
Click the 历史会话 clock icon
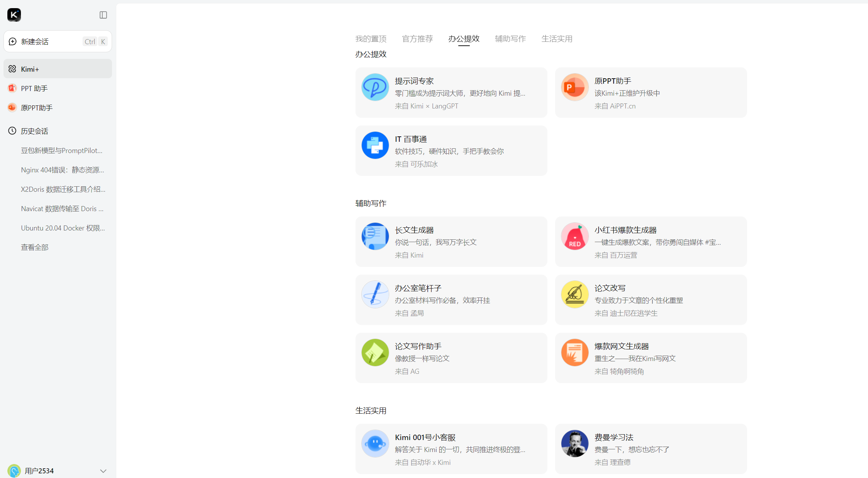pyautogui.click(x=12, y=131)
